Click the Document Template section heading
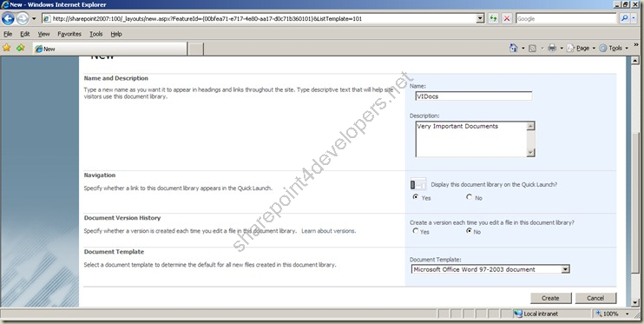The width and height of the screenshot is (644, 324). coord(114,252)
